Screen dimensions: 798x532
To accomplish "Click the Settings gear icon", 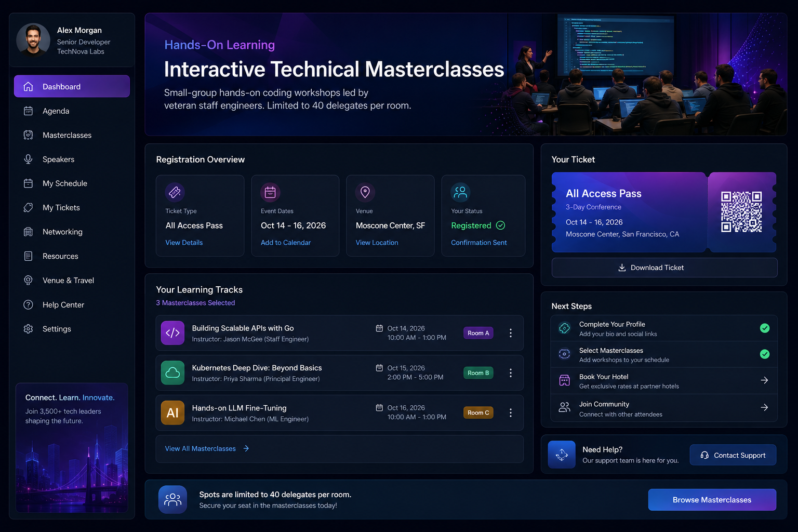I will (x=29, y=329).
